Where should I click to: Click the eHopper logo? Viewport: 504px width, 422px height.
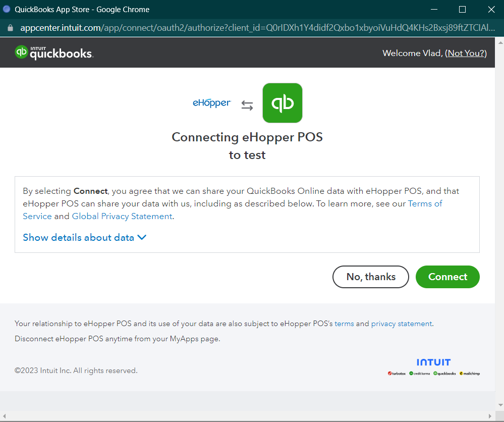211,103
